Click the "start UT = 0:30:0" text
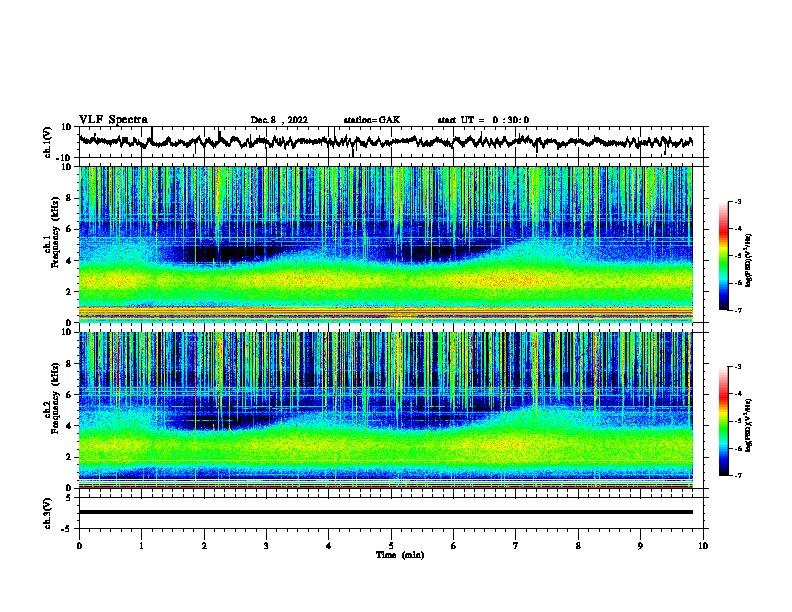This screenshot has width=792, height=612. tap(483, 120)
